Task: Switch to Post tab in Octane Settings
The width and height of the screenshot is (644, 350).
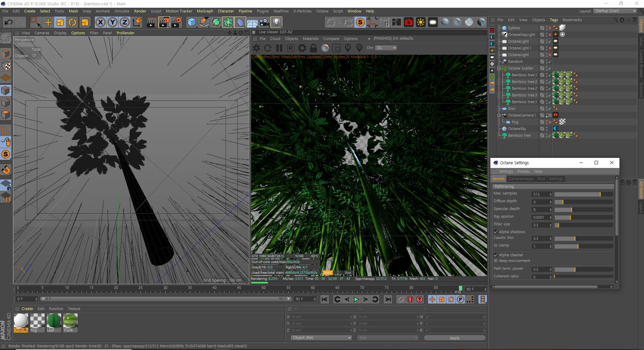Action: point(541,179)
